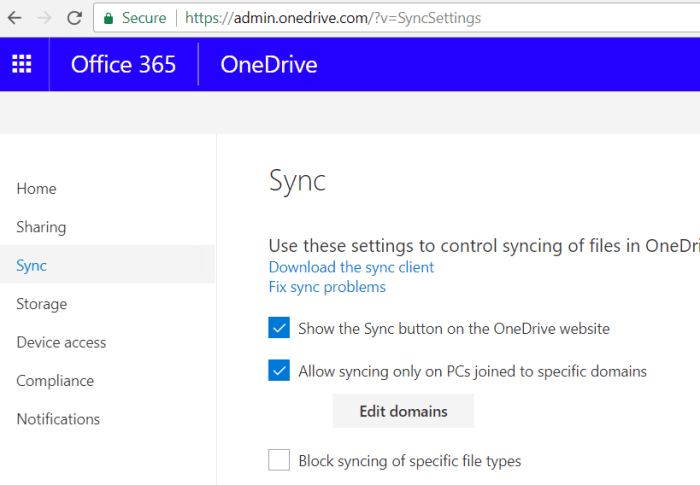Toggle Allow syncing only on domain-joined PCs
700x485 pixels.
click(279, 371)
